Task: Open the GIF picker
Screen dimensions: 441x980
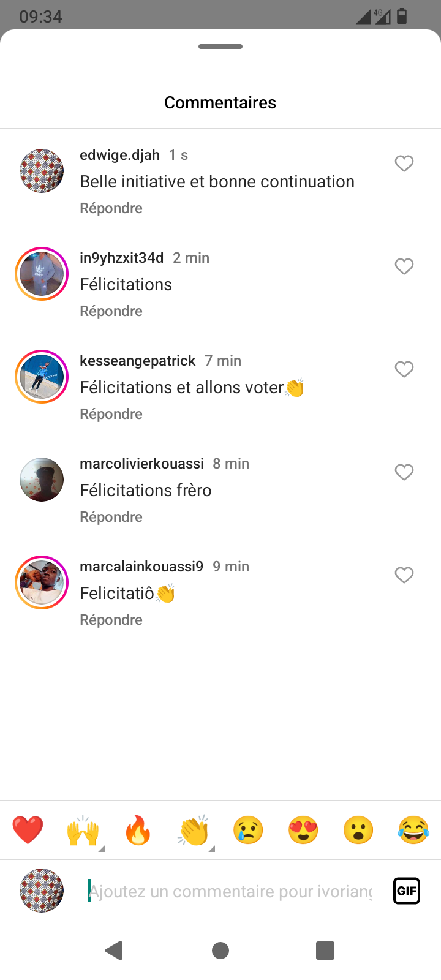Action: click(x=407, y=891)
